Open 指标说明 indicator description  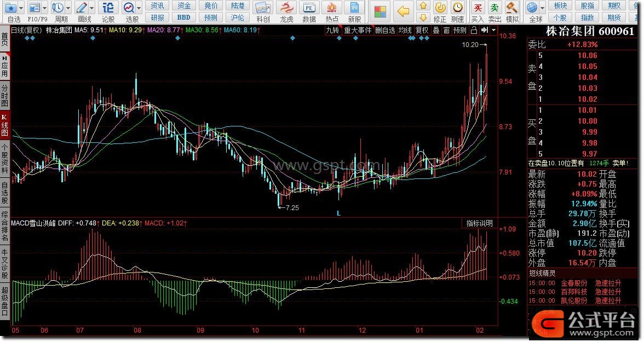click(479, 223)
